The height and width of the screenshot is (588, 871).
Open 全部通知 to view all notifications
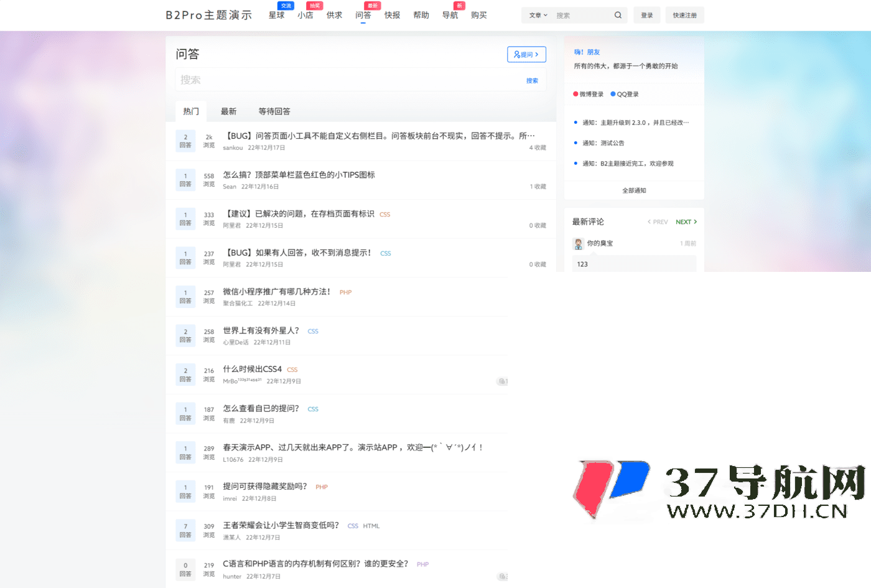pyautogui.click(x=633, y=190)
